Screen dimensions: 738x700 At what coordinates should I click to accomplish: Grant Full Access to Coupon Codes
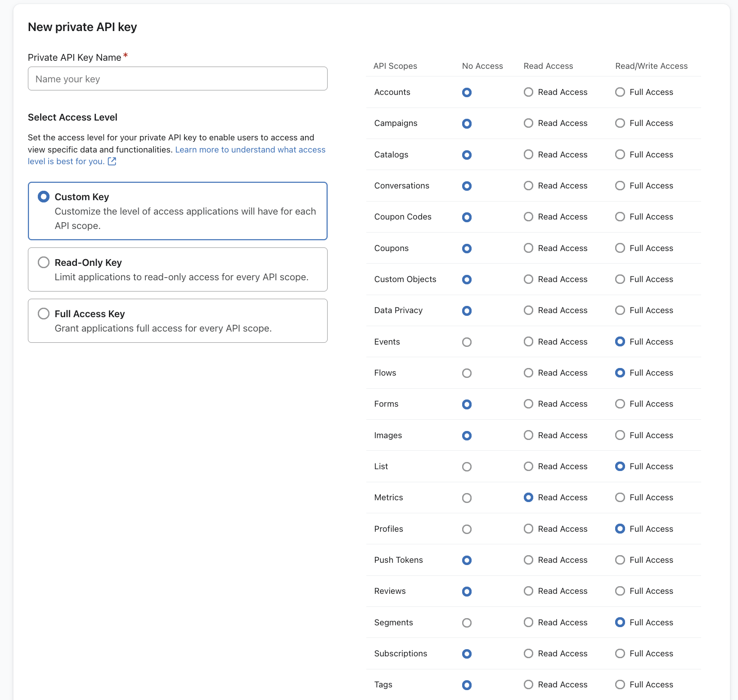coord(620,217)
